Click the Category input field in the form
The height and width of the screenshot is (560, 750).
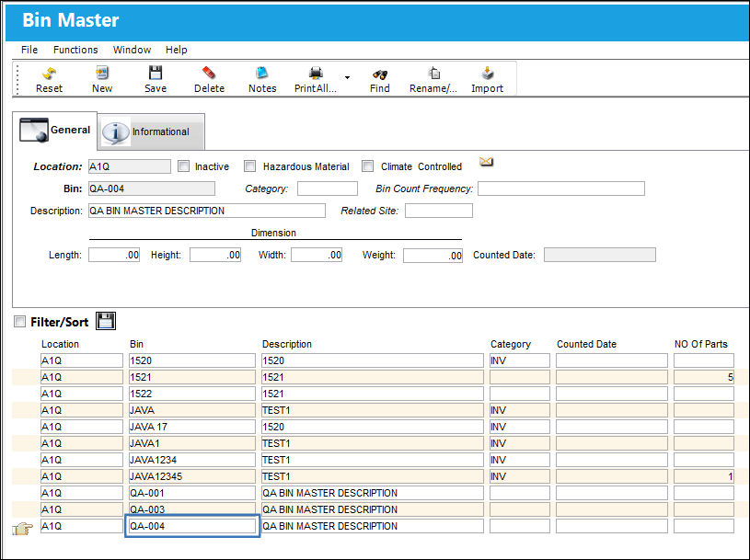tap(328, 189)
